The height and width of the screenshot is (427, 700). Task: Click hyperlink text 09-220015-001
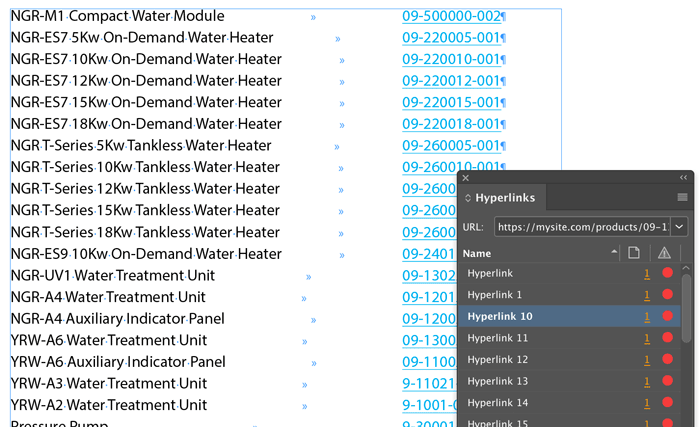click(x=451, y=102)
